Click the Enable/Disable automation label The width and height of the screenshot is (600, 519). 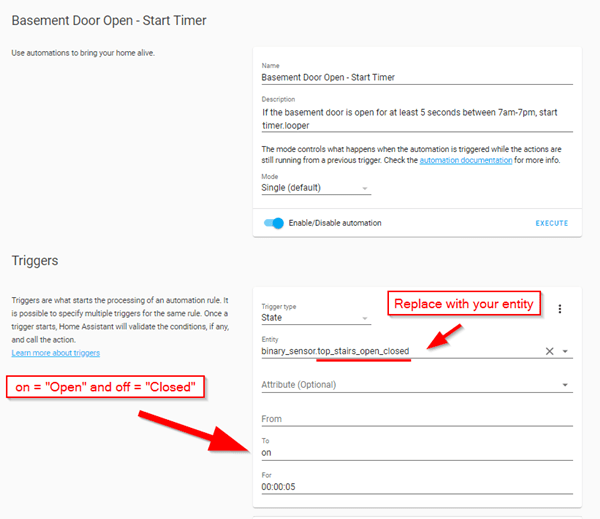[335, 223]
